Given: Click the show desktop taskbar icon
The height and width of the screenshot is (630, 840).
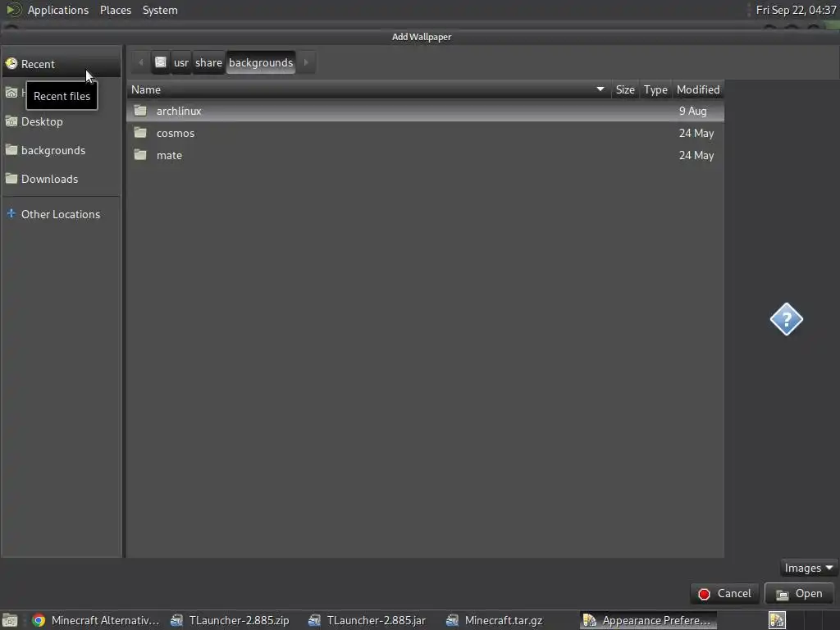Looking at the screenshot, I should tap(10, 620).
